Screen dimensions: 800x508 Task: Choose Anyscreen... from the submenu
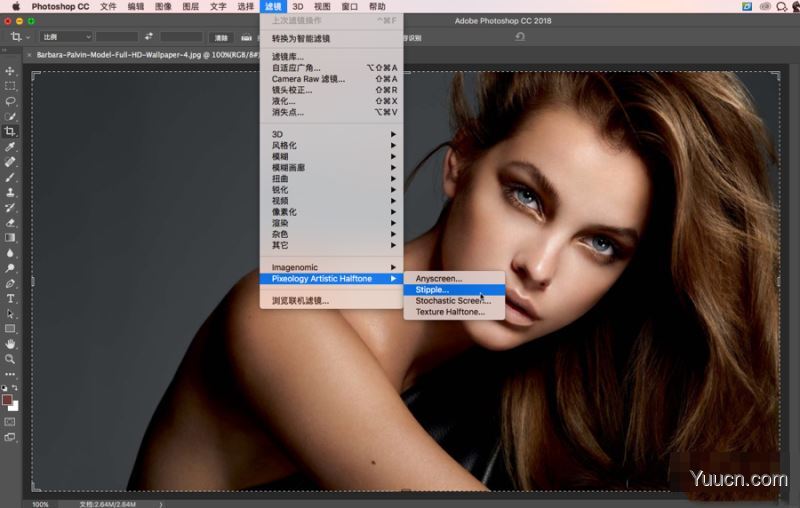(454, 278)
